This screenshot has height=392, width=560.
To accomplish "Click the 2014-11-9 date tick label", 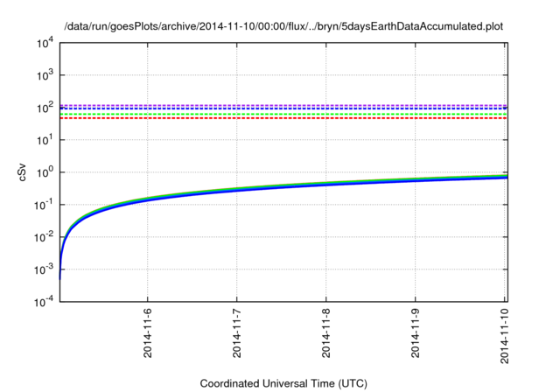I will (415, 333).
